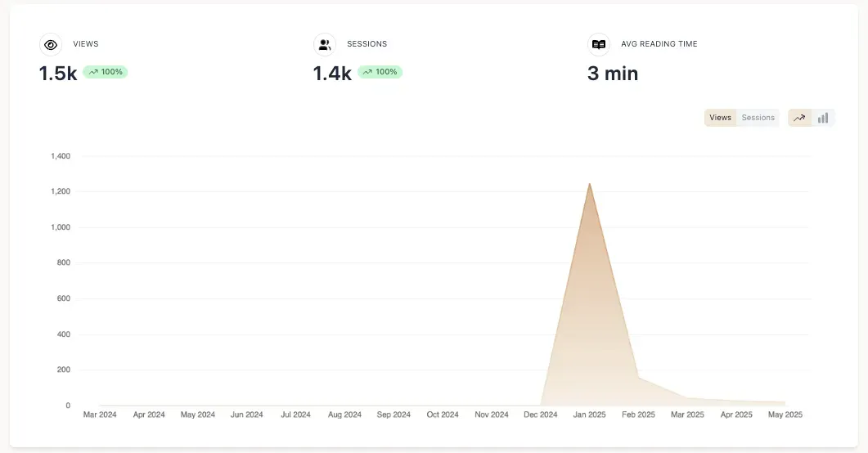868x453 pixels.
Task: Switch to the bar chart view icon
Action: (x=823, y=118)
